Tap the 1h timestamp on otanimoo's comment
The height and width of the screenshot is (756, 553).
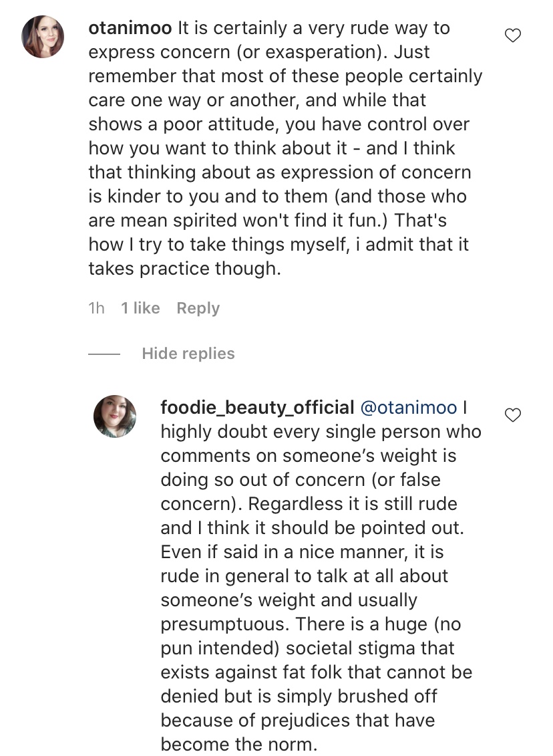(x=96, y=307)
